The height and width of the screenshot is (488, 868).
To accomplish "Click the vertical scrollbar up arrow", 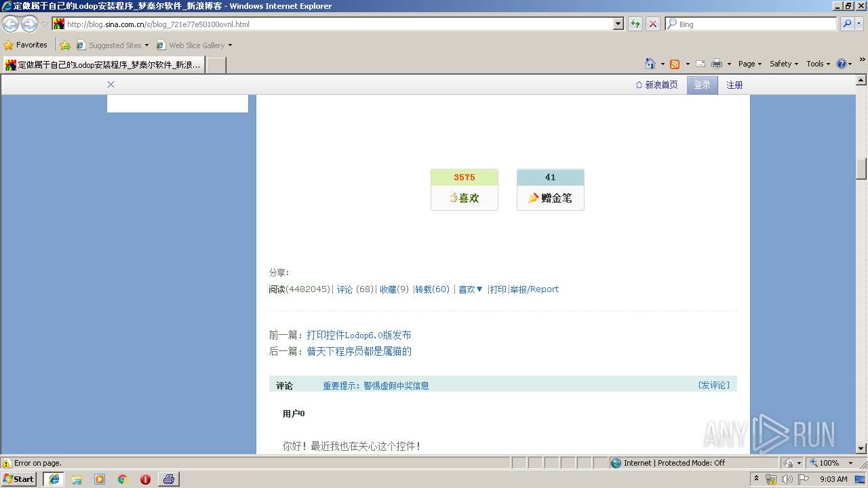I will [862, 79].
